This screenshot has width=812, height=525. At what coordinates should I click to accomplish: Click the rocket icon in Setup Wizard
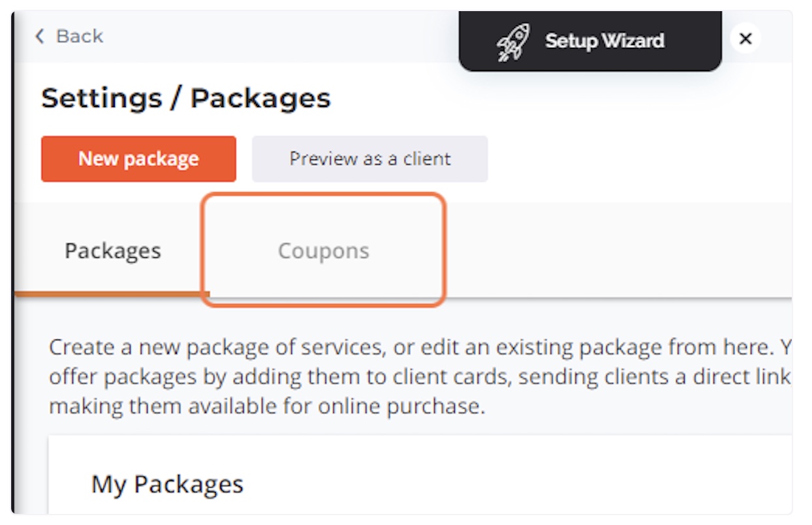[x=514, y=42]
